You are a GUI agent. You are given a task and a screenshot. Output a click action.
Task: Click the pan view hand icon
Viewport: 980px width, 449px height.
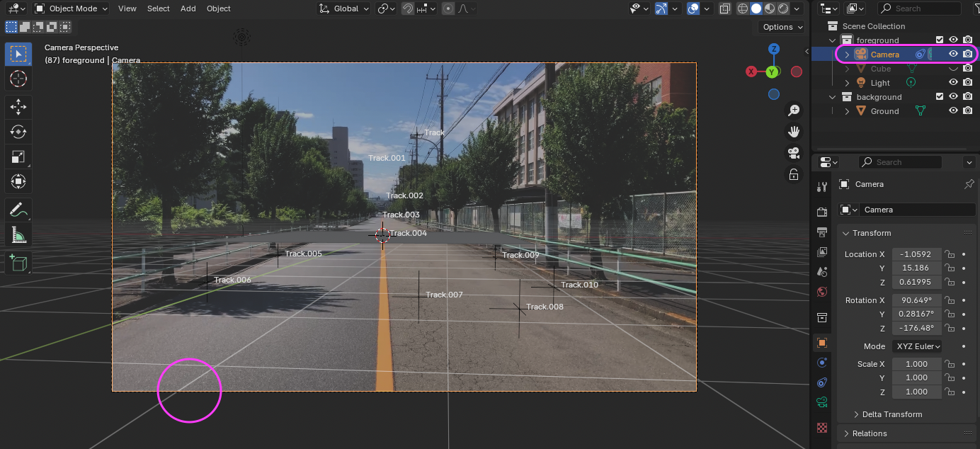[x=794, y=132]
